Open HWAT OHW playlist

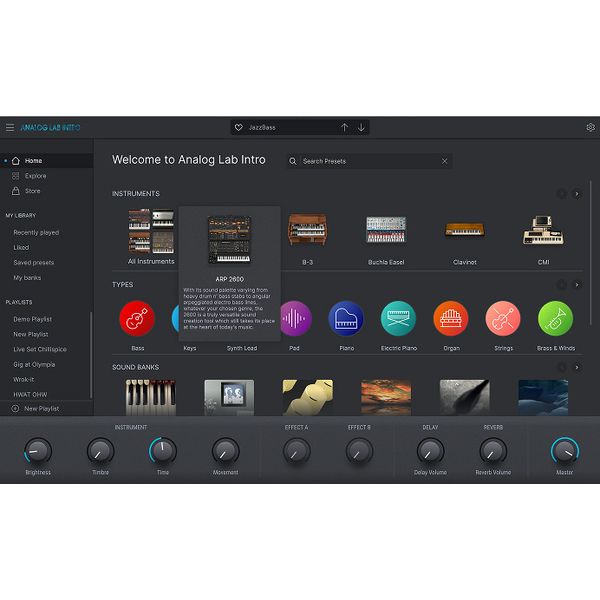click(x=30, y=395)
